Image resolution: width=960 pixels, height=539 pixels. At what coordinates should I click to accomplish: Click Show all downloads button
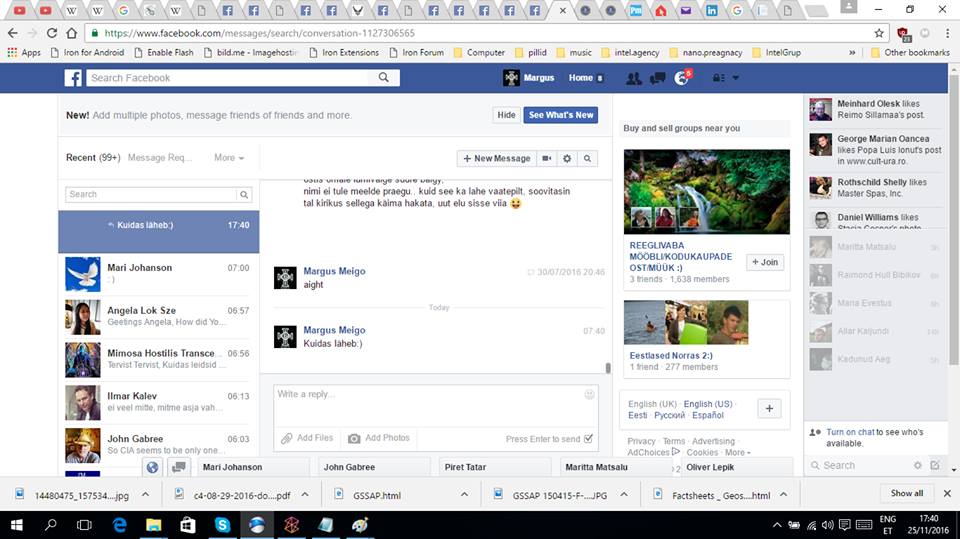coord(907,493)
